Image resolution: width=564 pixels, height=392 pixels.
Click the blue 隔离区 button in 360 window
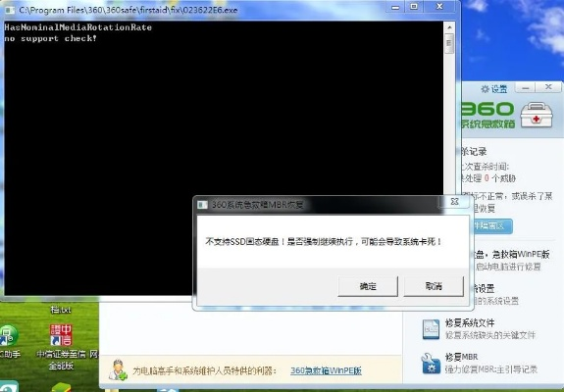point(491,226)
